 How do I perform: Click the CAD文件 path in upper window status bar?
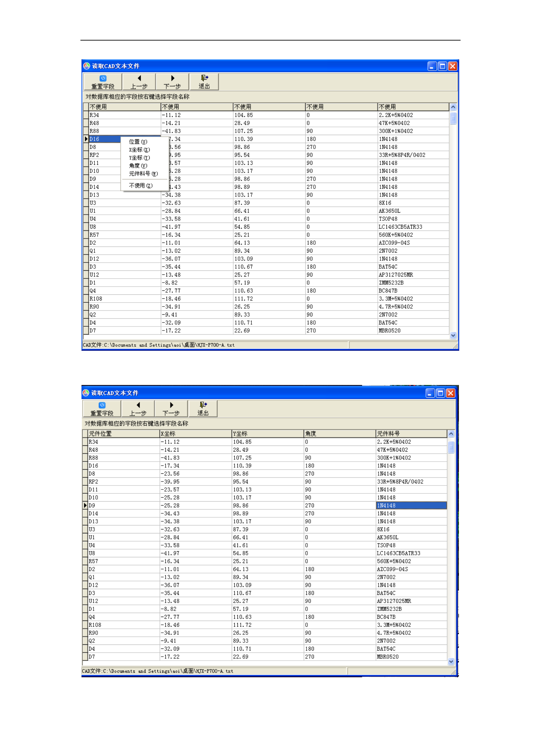click(x=158, y=345)
